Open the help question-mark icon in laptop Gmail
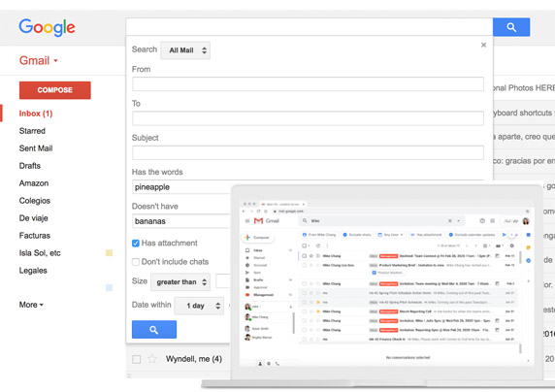The image size is (555, 392). (482, 221)
